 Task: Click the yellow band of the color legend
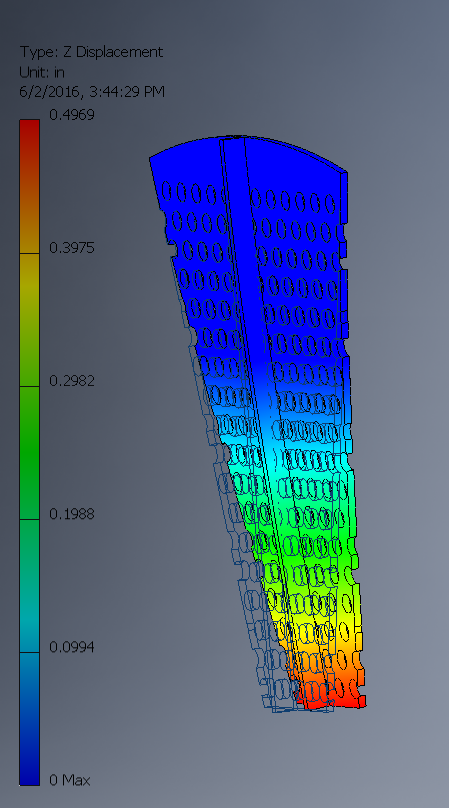point(29,319)
